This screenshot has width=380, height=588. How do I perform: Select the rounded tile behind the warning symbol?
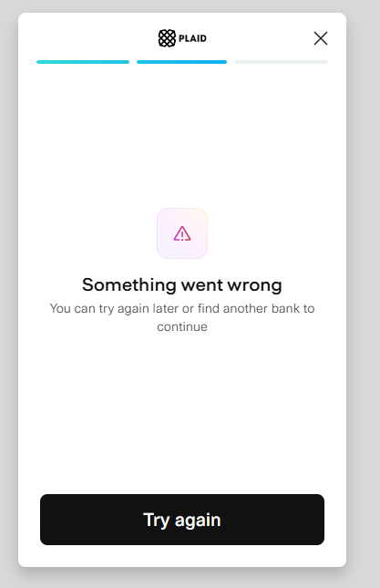(x=182, y=233)
